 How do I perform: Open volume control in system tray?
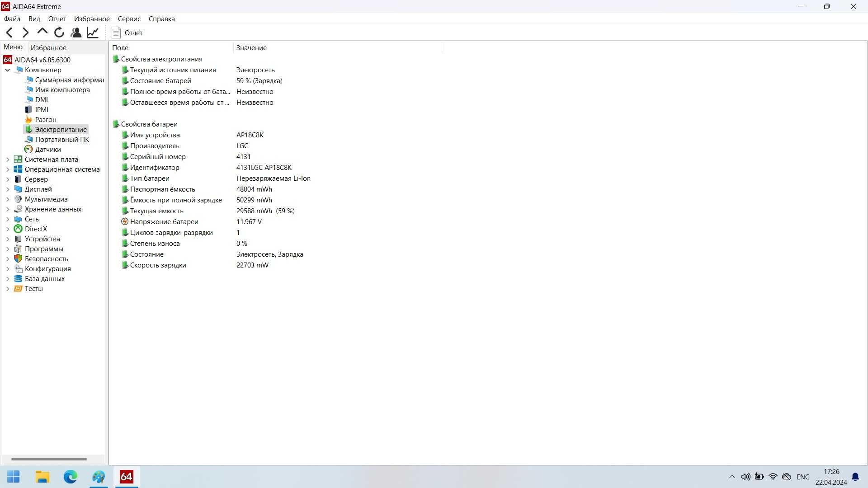pos(745,477)
